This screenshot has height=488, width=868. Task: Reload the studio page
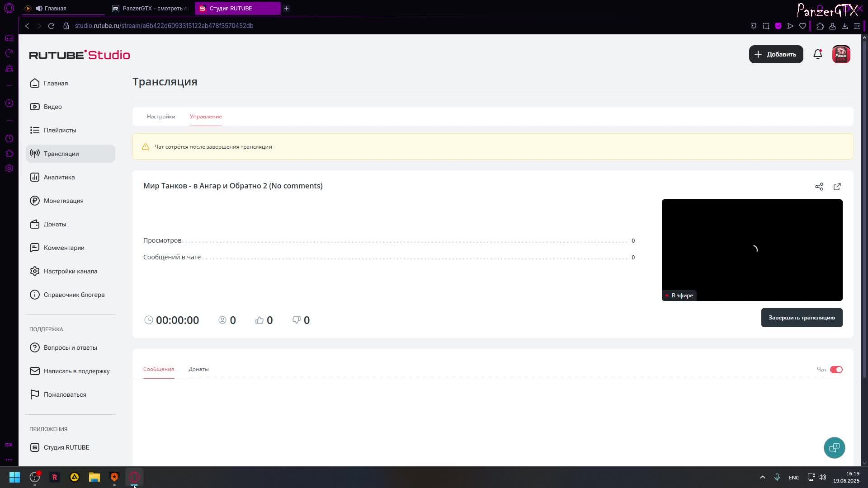point(51,26)
